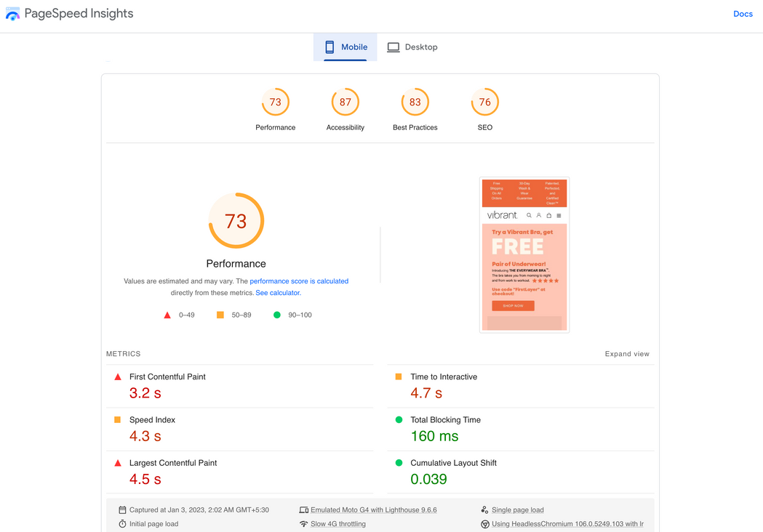The width and height of the screenshot is (763, 532).
Task: Switch to the Desktop tab
Action: pos(412,47)
